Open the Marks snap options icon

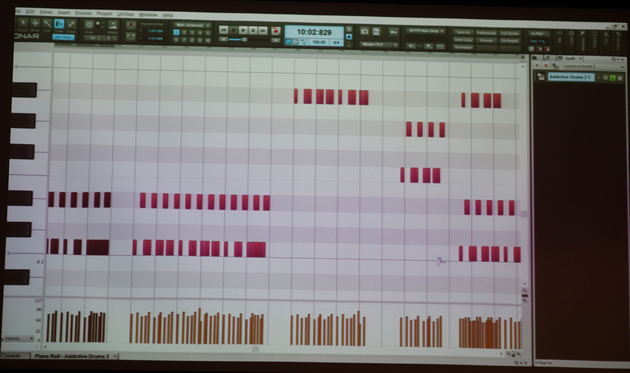(x=113, y=25)
